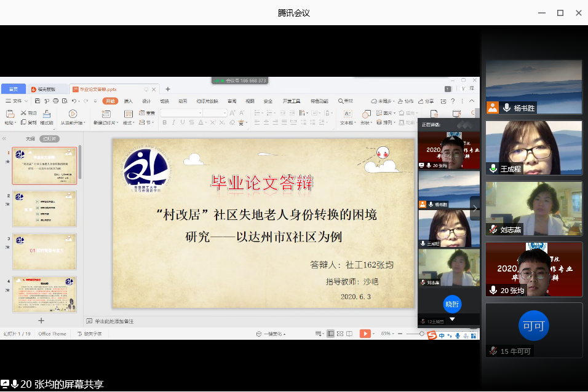Toggle bold formatting
This screenshot has width=588, height=392.
(x=165, y=122)
